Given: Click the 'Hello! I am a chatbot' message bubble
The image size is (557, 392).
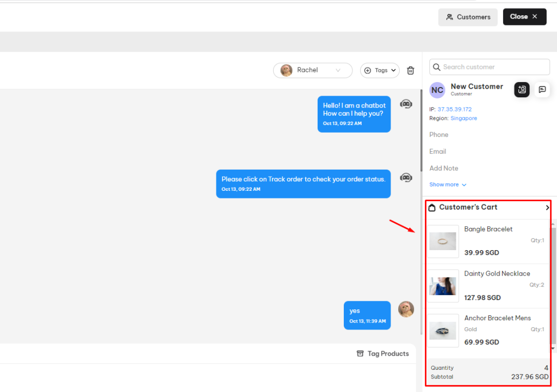Looking at the screenshot, I should point(354,114).
